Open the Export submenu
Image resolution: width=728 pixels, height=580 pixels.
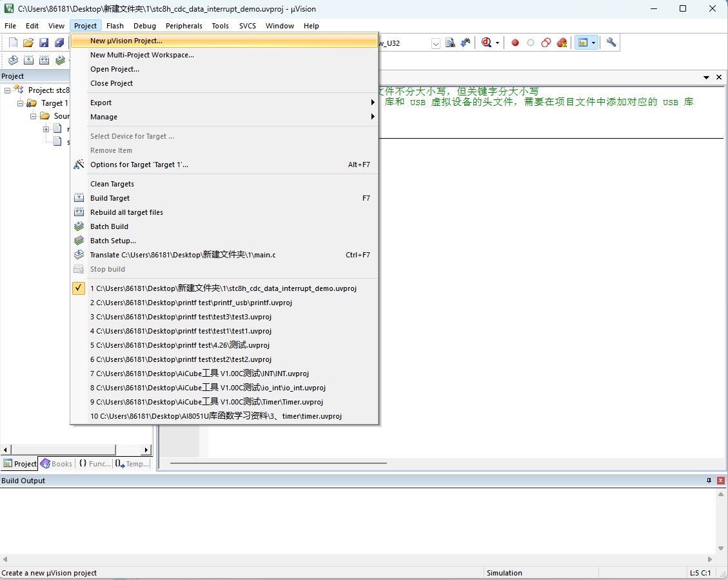click(224, 103)
